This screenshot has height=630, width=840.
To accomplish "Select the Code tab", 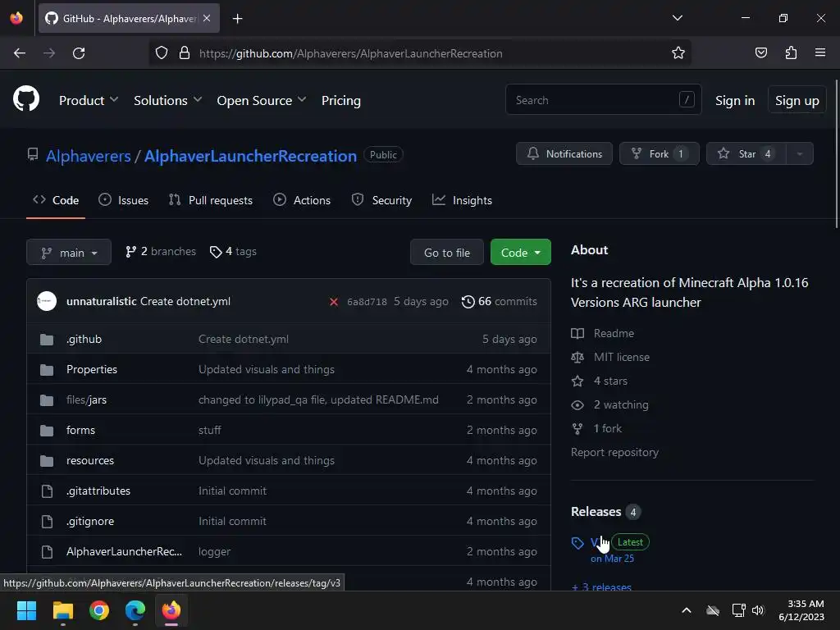I will 56,200.
